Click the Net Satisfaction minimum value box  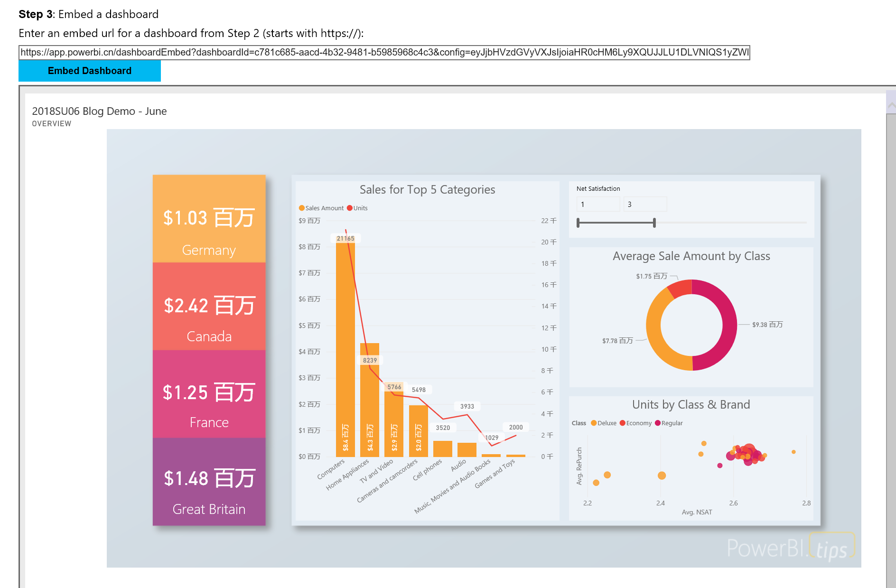[x=597, y=205]
